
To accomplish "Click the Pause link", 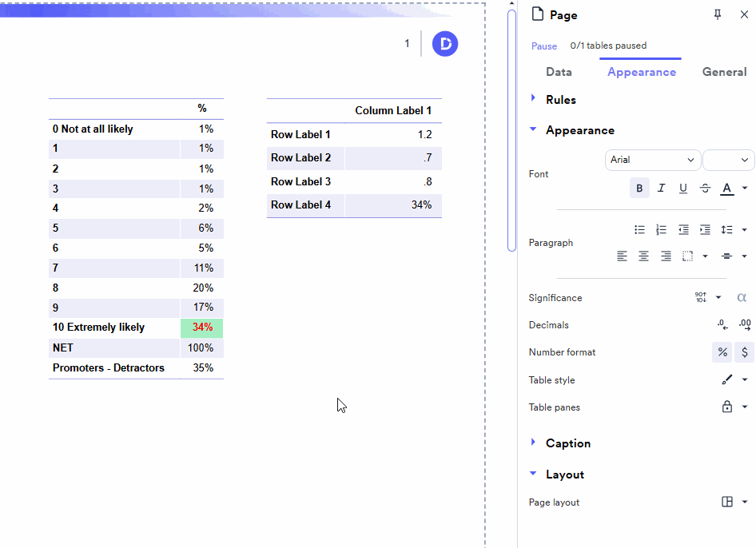I will click(x=544, y=46).
